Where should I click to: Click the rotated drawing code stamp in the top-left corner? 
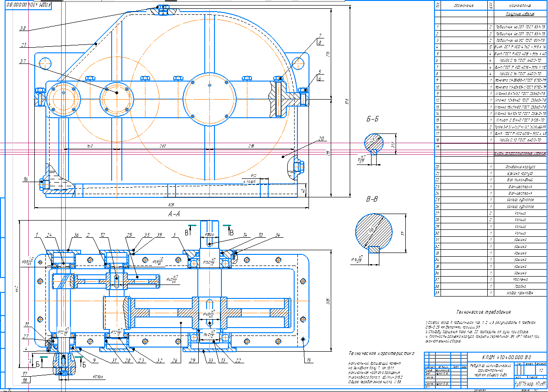(x=28, y=6)
